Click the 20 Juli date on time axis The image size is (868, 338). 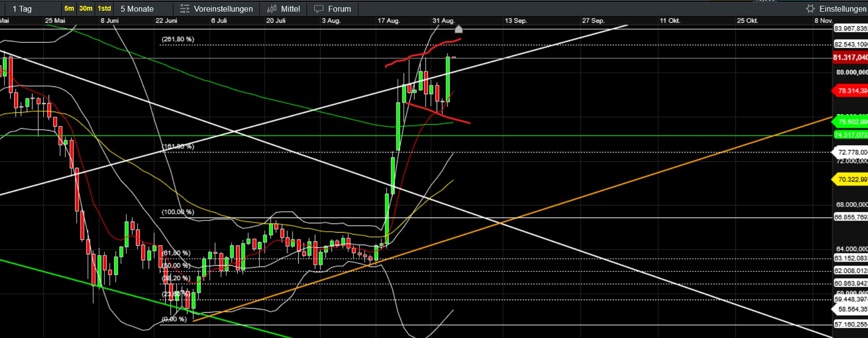point(276,20)
